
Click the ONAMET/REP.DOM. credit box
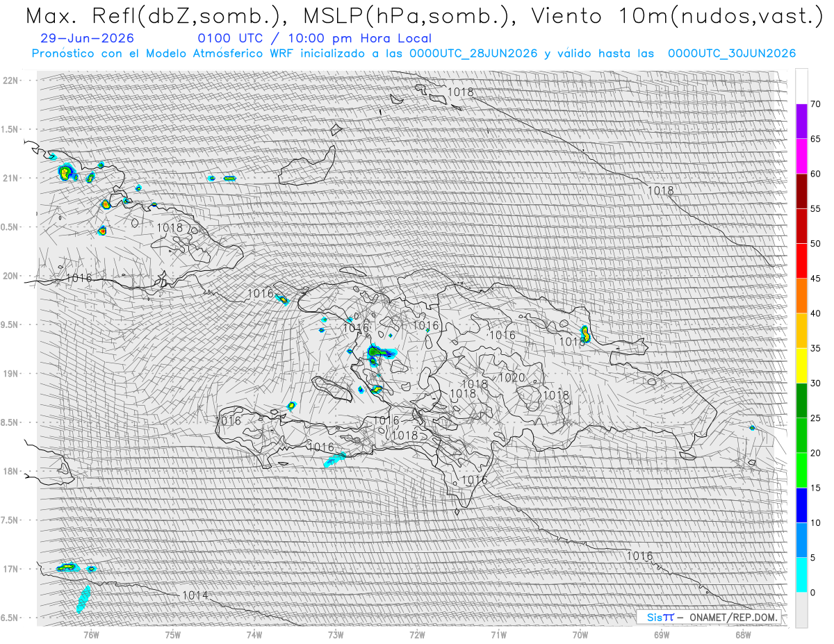[709, 617]
